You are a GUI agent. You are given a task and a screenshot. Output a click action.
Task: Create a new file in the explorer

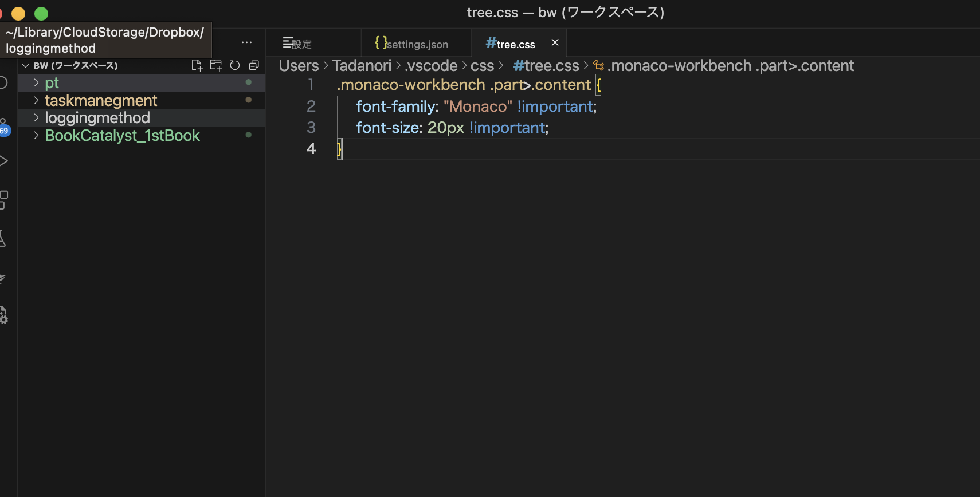pyautogui.click(x=197, y=65)
